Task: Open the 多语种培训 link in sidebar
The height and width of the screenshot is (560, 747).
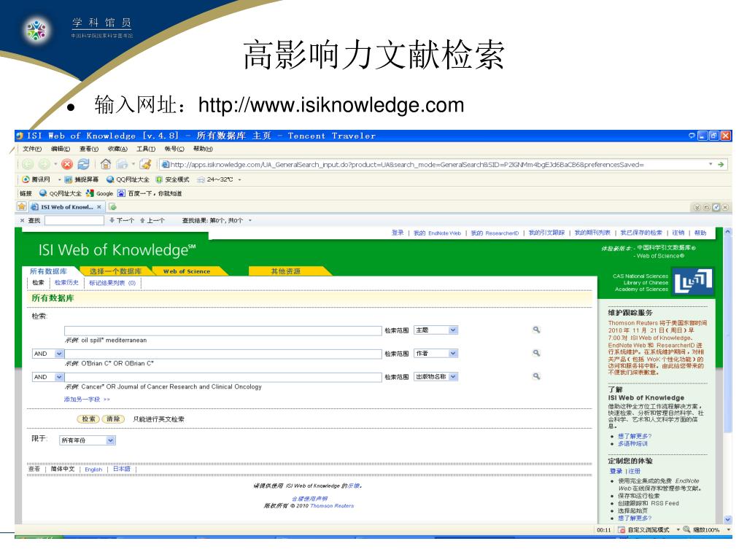Action: pyautogui.click(x=632, y=444)
